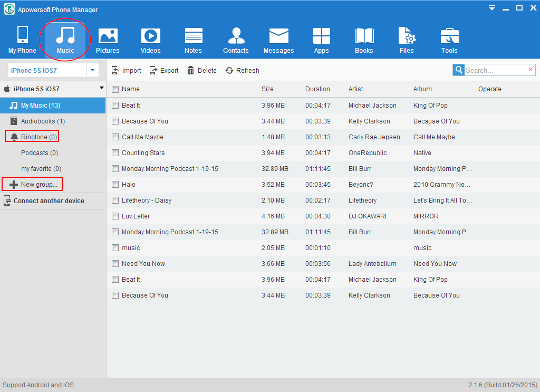Open the Tools toolbox icon

[x=449, y=40]
